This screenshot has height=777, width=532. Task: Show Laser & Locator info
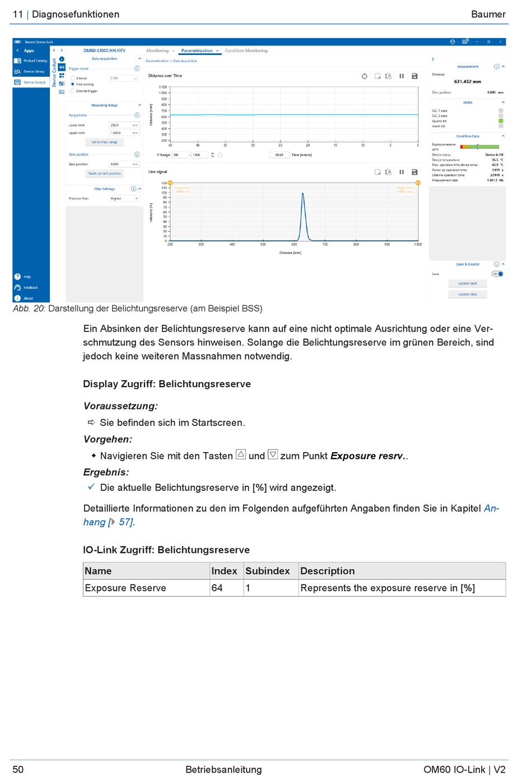[497, 264]
